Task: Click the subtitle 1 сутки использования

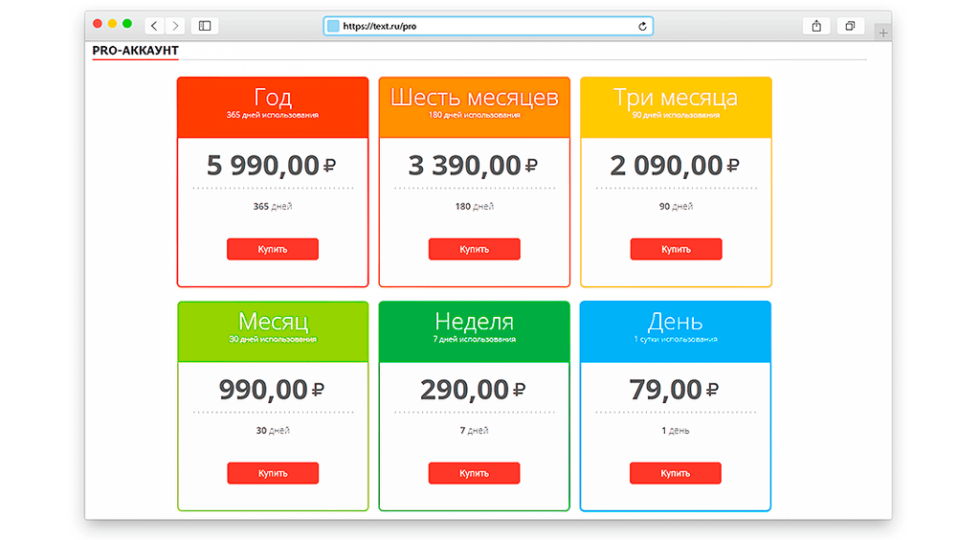Action: coord(676,339)
